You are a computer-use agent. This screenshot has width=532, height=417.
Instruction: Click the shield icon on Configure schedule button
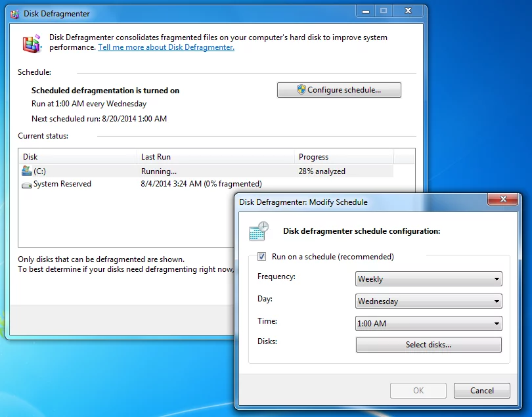pos(301,90)
